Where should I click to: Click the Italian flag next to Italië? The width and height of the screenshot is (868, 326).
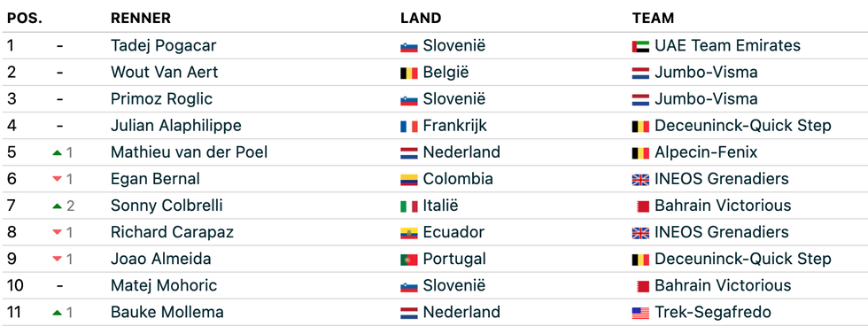[x=408, y=206]
